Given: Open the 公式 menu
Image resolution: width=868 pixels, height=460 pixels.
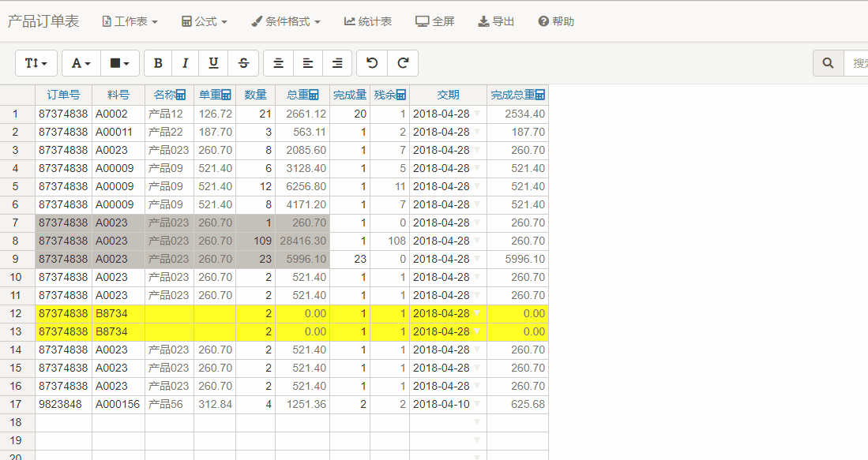Looking at the screenshot, I should [205, 21].
